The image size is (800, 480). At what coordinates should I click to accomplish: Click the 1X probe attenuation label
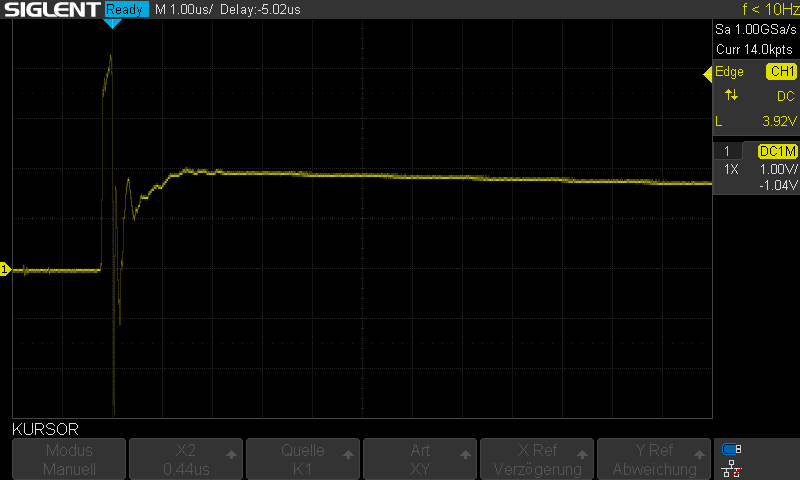731,169
